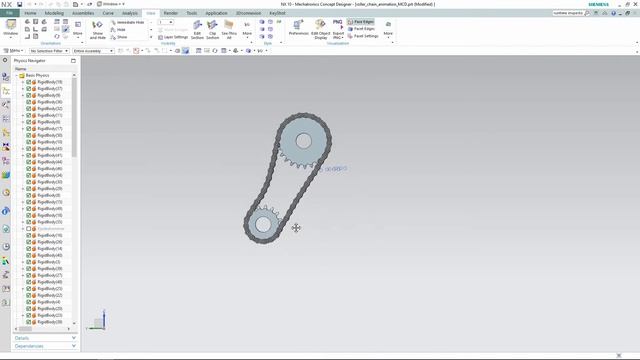
Task: Uncheck the RigidBody(34) checkbox
Action: tap(29, 175)
